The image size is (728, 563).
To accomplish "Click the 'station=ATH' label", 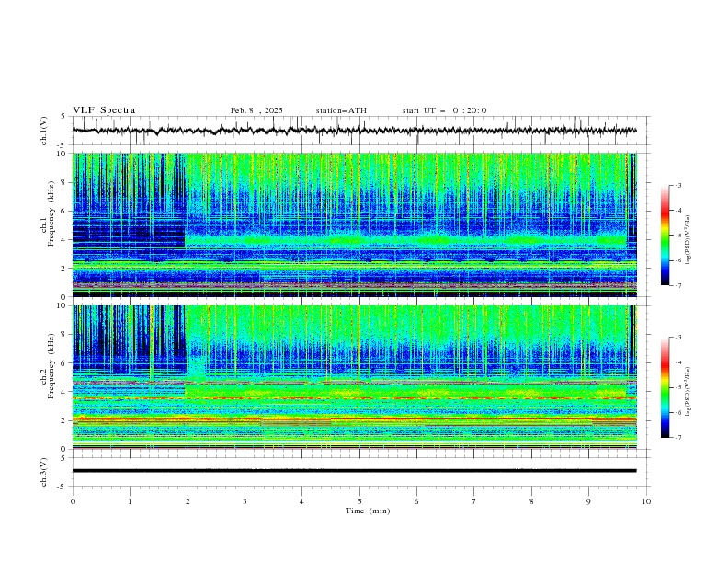I will pyautogui.click(x=341, y=110).
